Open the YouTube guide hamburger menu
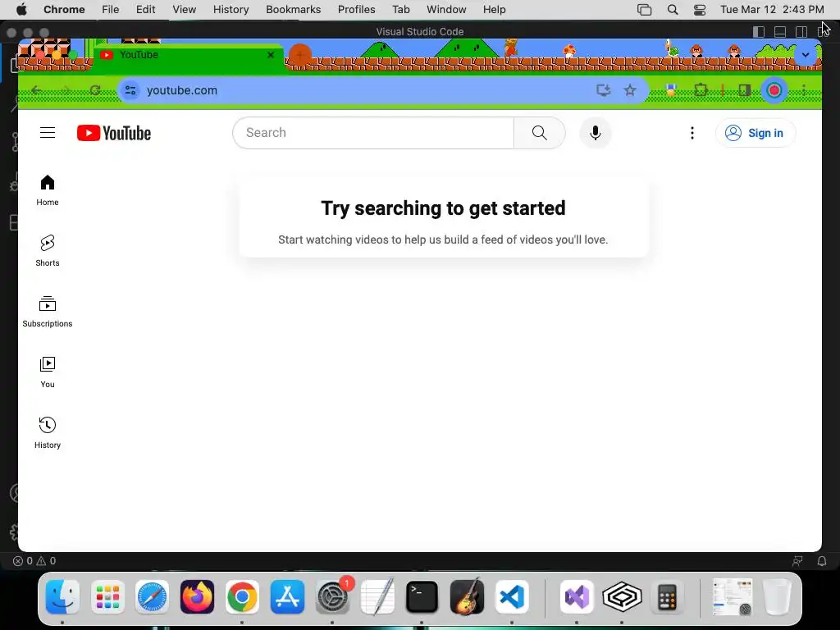 pyautogui.click(x=48, y=132)
